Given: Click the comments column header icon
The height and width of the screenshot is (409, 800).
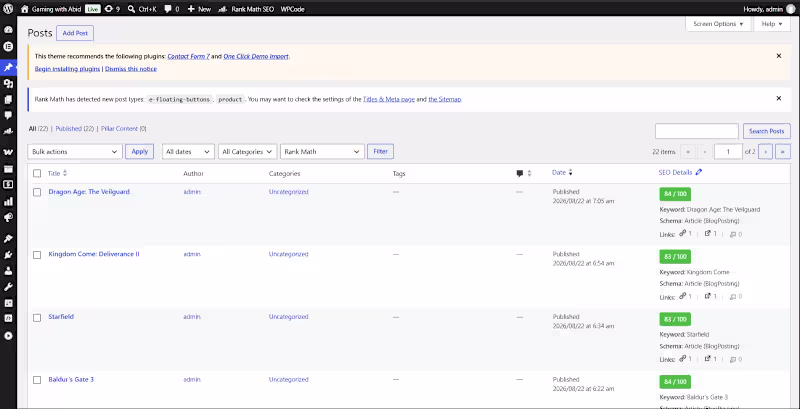Looking at the screenshot, I should 520,173.
